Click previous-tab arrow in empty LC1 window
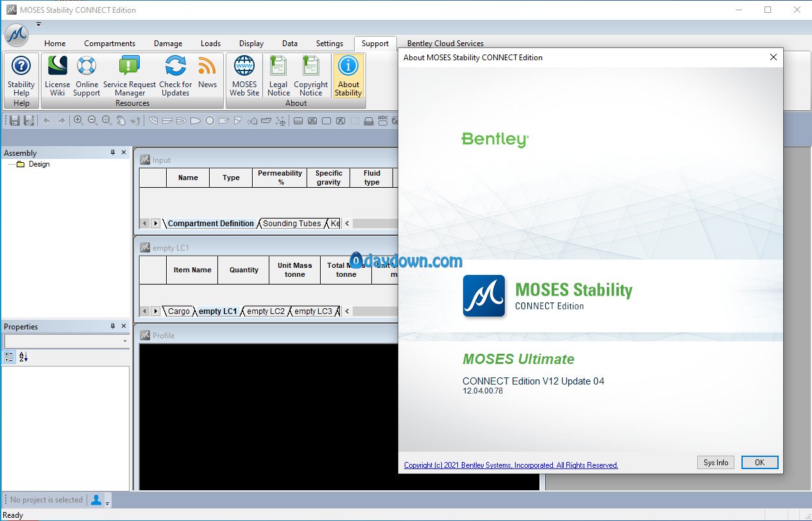Image resolution: width=812 pixels, height=521 pixels. point(145,311)
